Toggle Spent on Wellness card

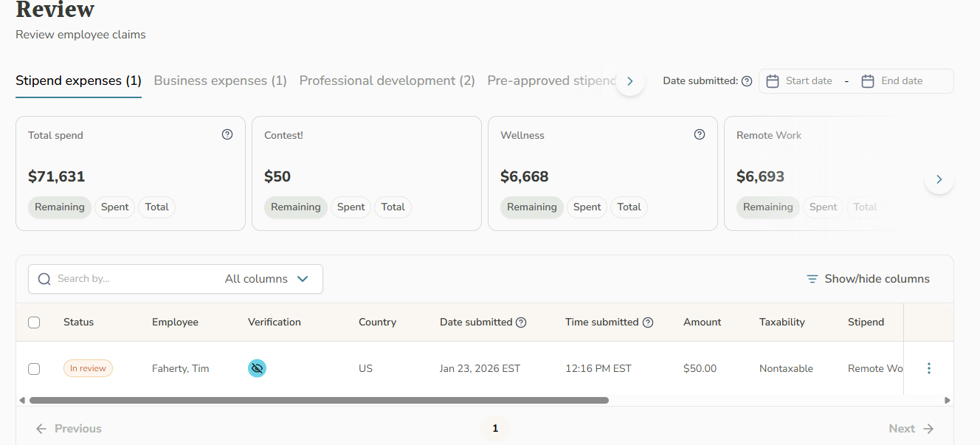[x=587, y=207]
